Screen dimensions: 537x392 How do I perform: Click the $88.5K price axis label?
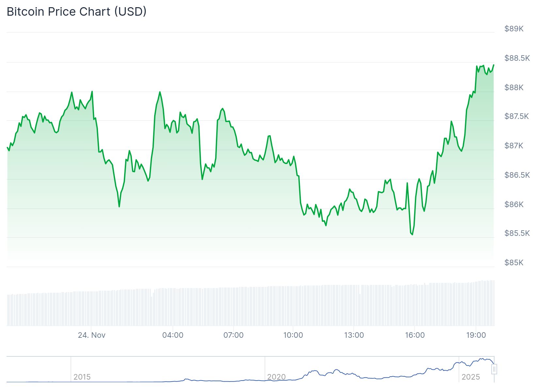(517, 58)
